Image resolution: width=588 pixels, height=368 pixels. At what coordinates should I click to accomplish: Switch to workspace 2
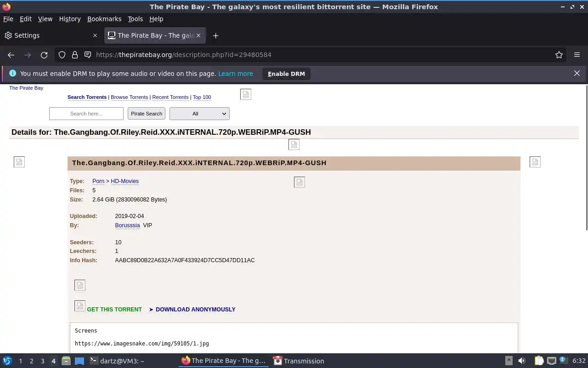pos(31,361)
